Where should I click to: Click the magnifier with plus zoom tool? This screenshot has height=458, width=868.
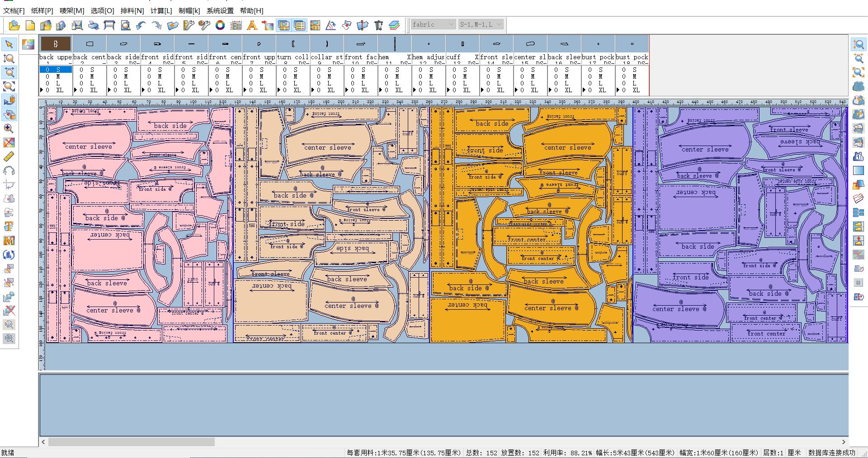point(9,128)
